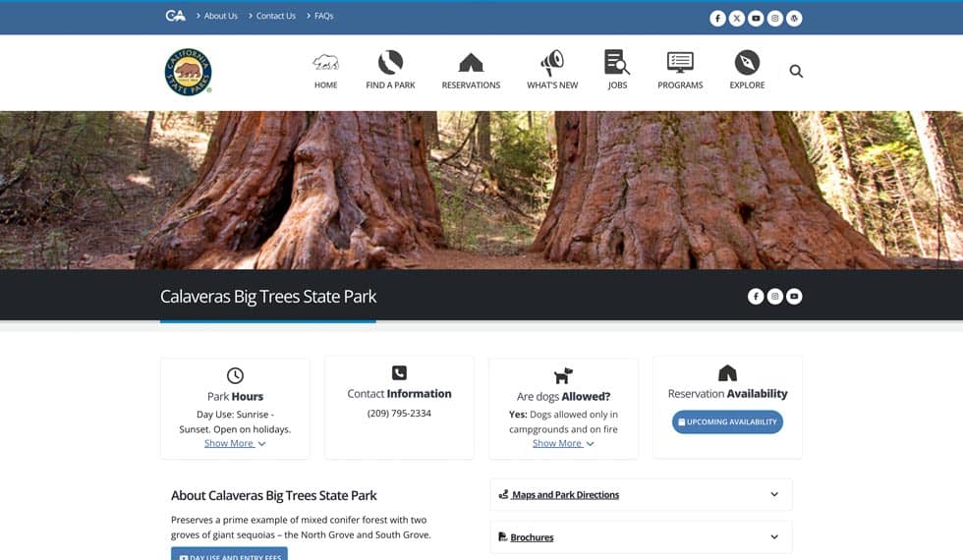963x560 pixels.
Task: Open Instagram icon in top blue bar
Action: [x=774, y=19]
